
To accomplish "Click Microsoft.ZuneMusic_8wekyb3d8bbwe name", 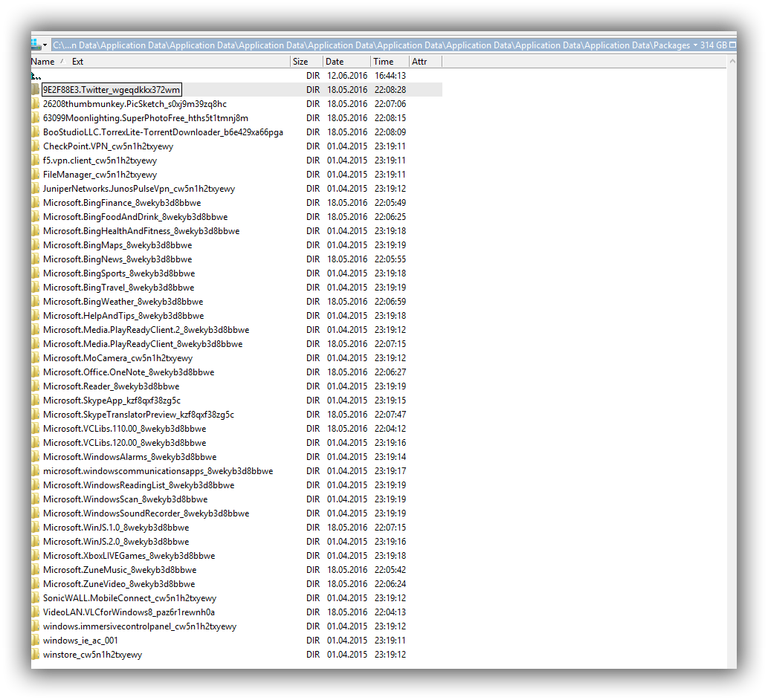I will point(120,570).
